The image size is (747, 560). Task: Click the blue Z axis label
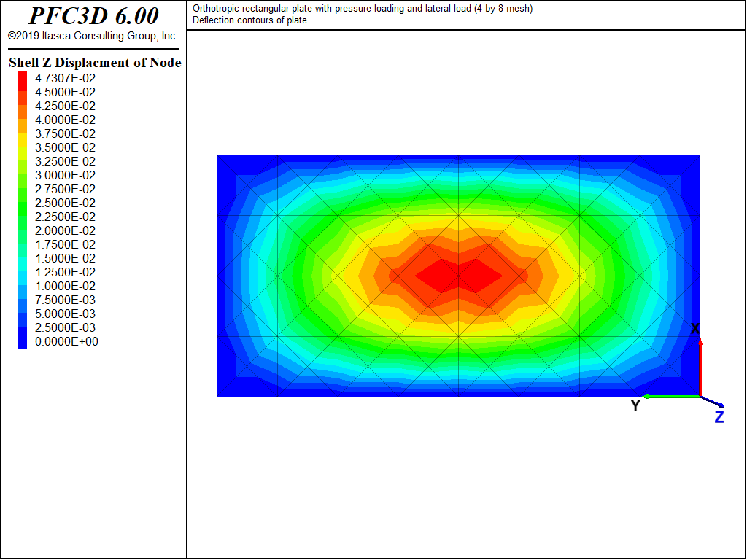tap(719, 417)
